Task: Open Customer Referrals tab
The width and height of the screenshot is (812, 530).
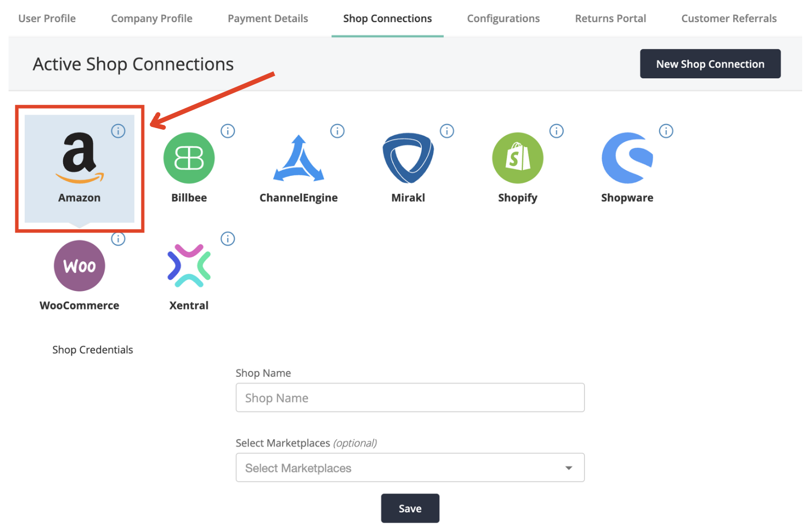Action: [x=729, y=18]
